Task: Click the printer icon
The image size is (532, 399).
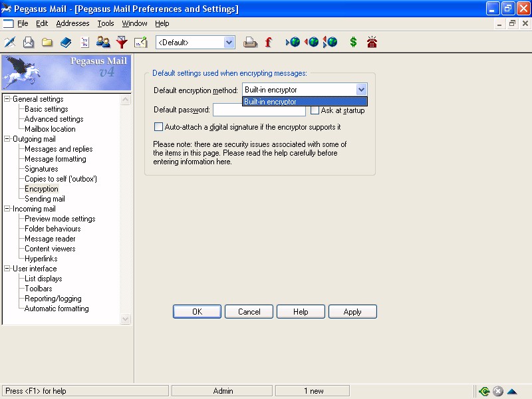Action: (251, 43)
